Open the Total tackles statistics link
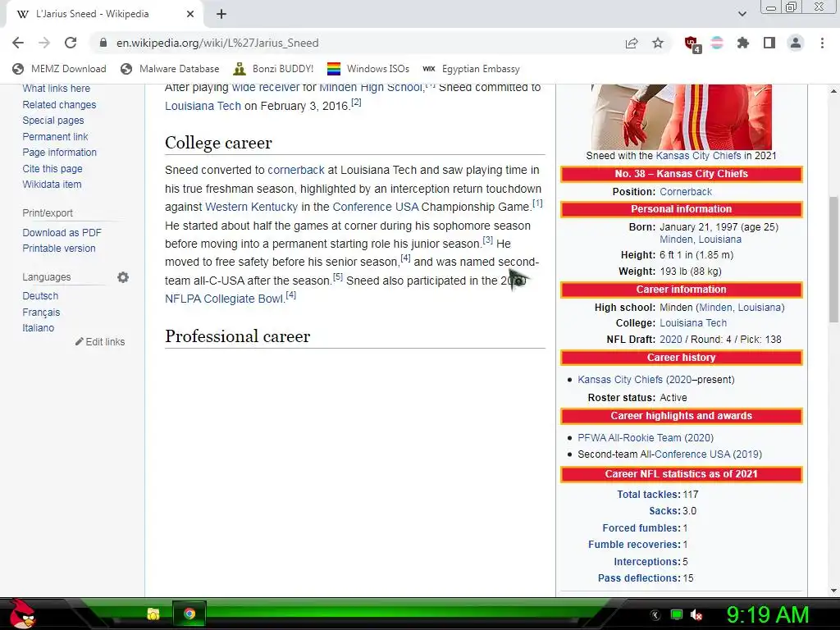 pyautogui.click(x=648, y=495)
